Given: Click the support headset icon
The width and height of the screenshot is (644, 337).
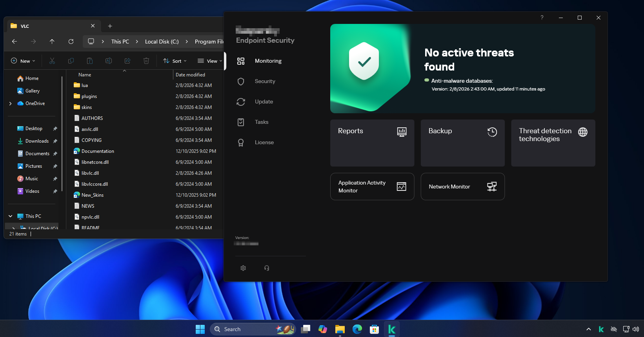Looking at the screenshot, I should [x=267, y=268].
